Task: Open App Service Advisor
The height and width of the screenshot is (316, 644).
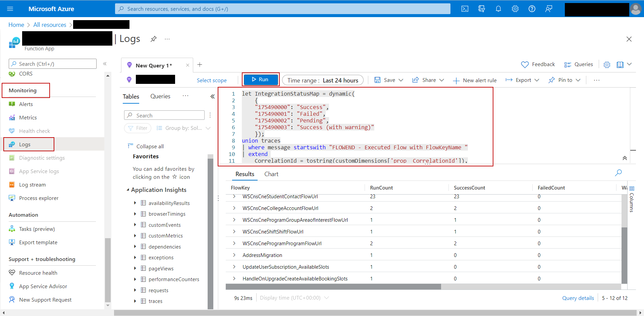Action: (x=43, y=286)
